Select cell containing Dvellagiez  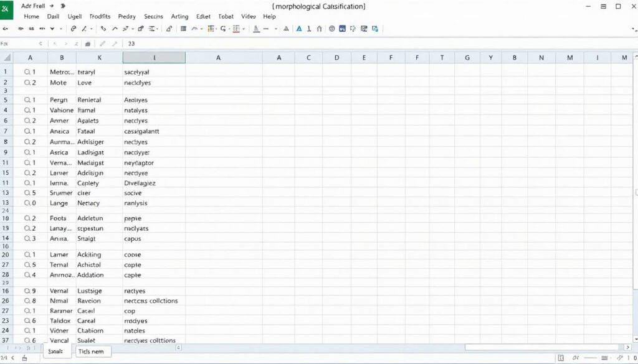click(x=154, y=183)
